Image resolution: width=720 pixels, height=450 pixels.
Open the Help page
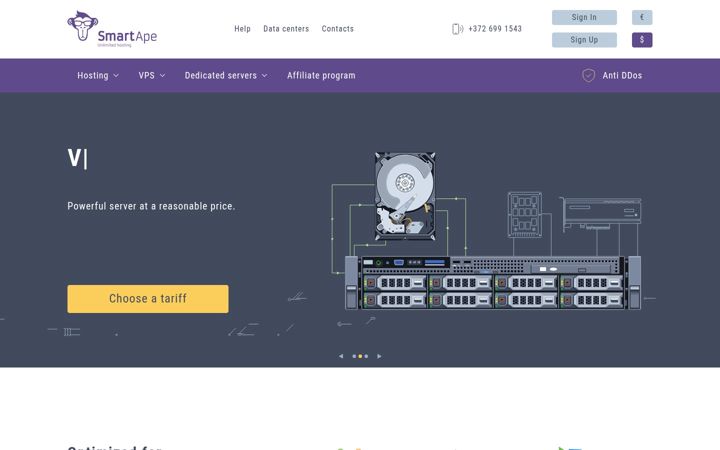(x=242, y=28)
